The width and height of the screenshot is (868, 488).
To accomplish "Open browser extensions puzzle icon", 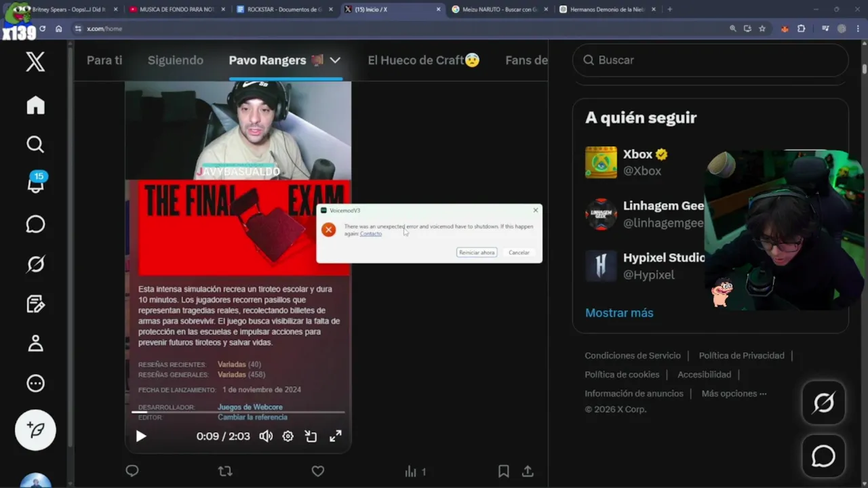I will (802, 28).
